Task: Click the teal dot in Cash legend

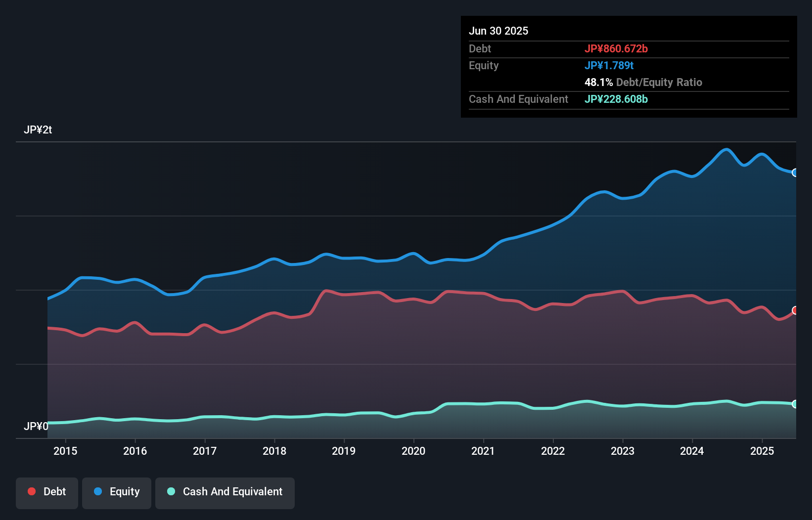Action: (171, 491)
